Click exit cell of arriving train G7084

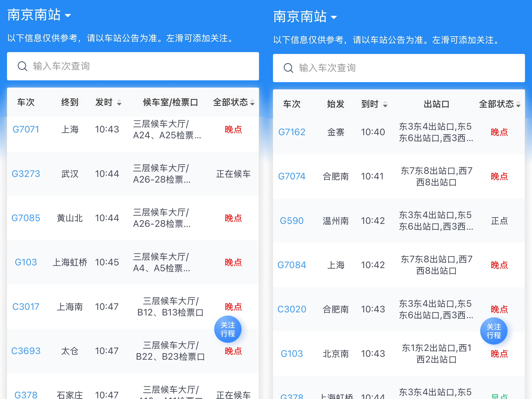tap(437, 265)
